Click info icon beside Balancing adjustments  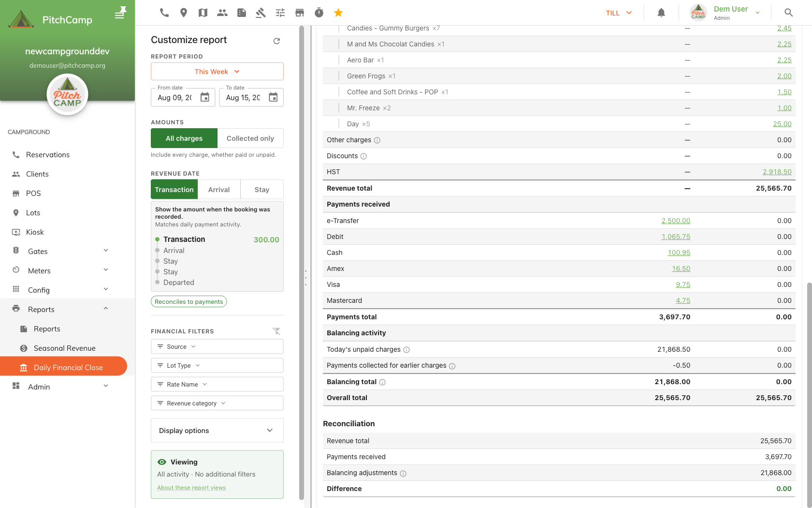point(403,473)
